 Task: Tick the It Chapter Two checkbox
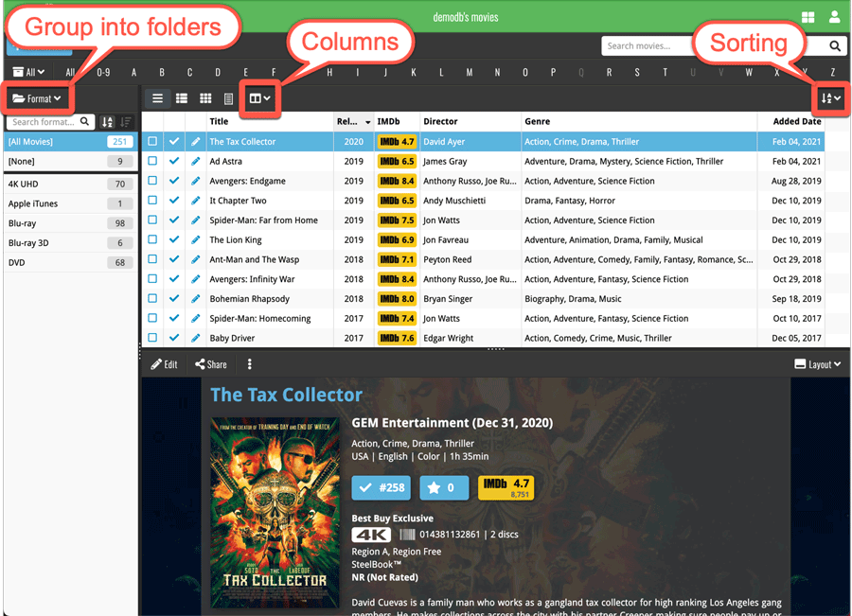152,200
